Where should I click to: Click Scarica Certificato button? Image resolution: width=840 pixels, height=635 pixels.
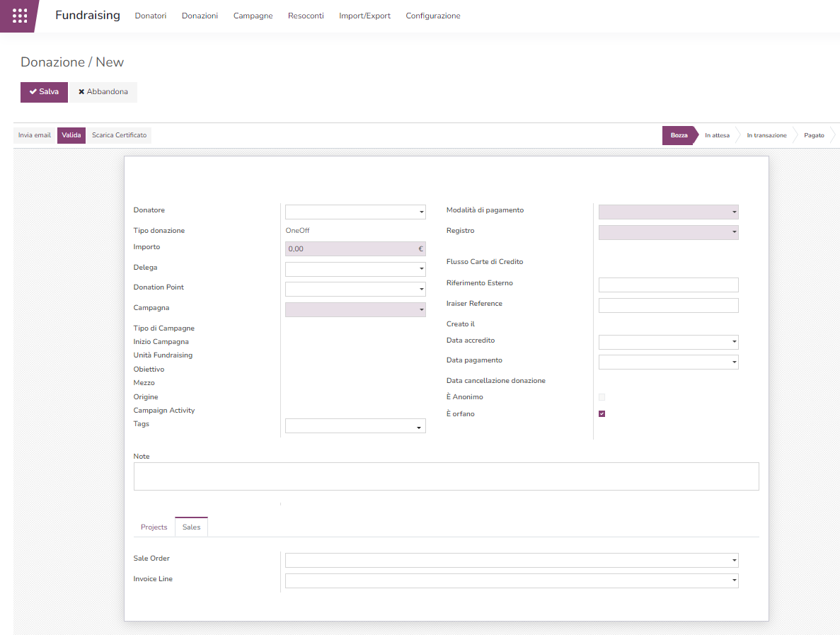tap(119, 135)
